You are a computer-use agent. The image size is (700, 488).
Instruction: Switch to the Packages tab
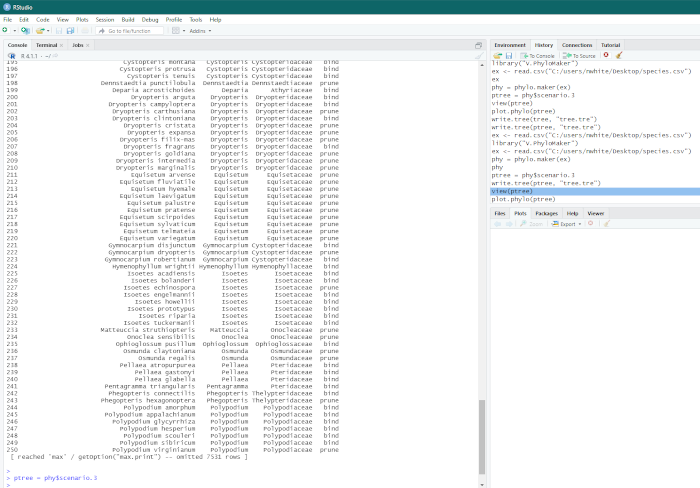click(x=546, y=213)
